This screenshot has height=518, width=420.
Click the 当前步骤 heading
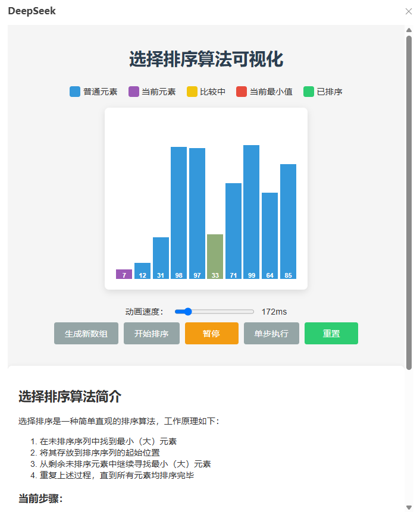click(40, 498)
